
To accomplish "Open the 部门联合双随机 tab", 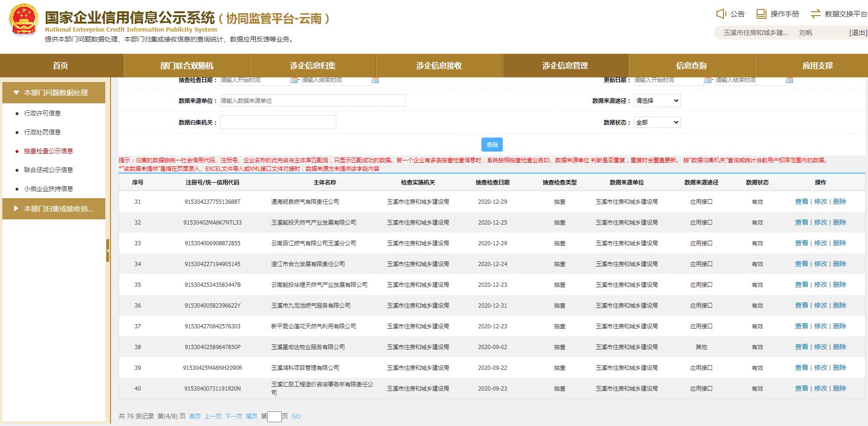I will coord(187,66).
